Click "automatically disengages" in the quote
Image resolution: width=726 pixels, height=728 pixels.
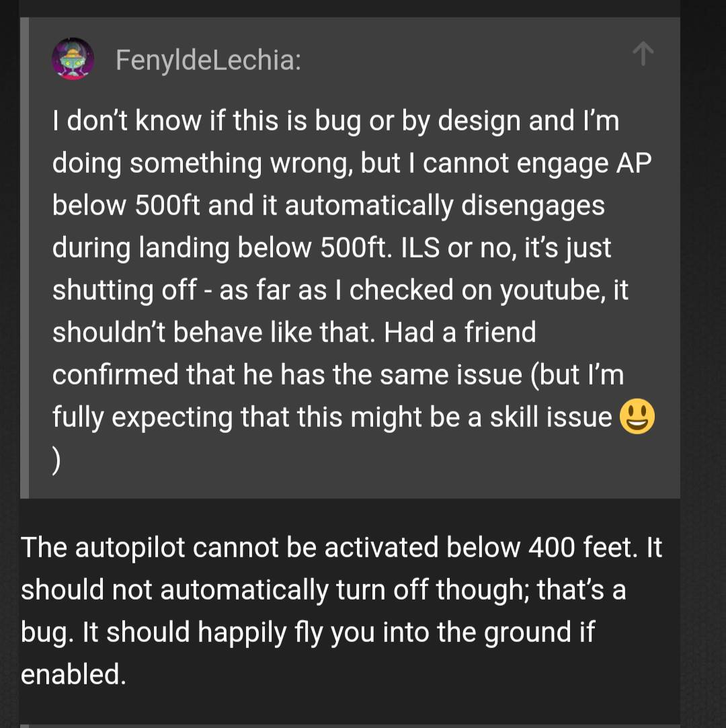445,206
